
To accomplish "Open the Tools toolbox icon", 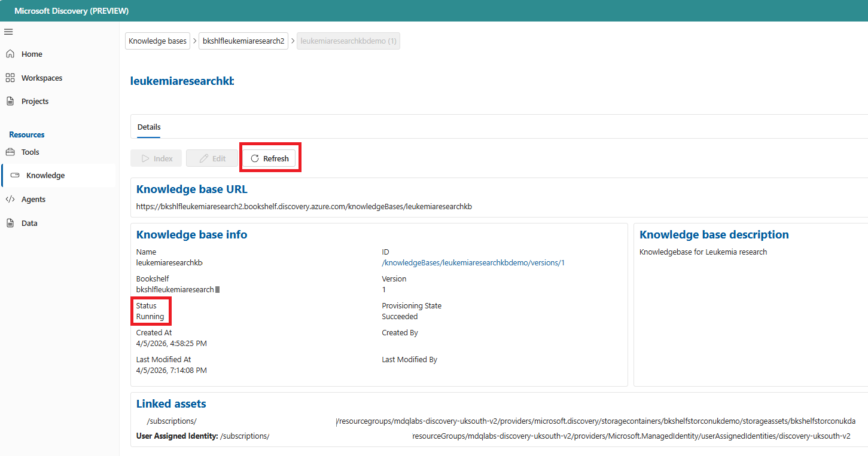I will point(10,152).
